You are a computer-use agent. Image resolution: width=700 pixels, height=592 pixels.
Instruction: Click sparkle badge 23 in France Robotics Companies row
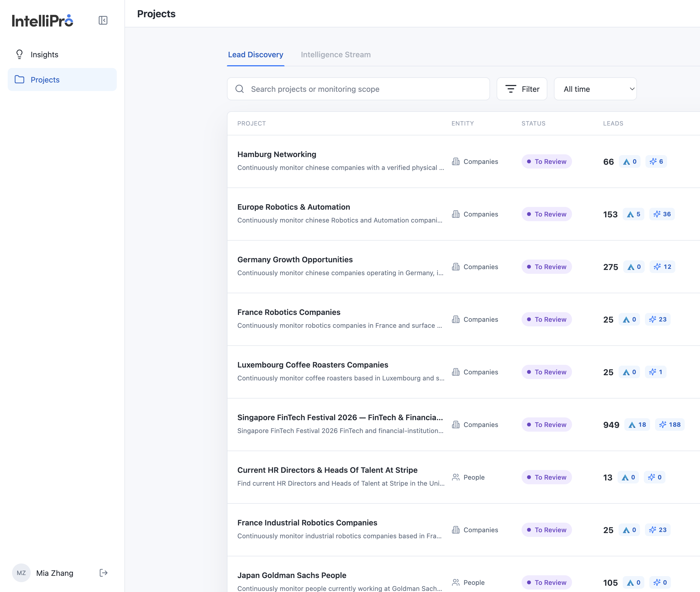[x=658, y=320]
